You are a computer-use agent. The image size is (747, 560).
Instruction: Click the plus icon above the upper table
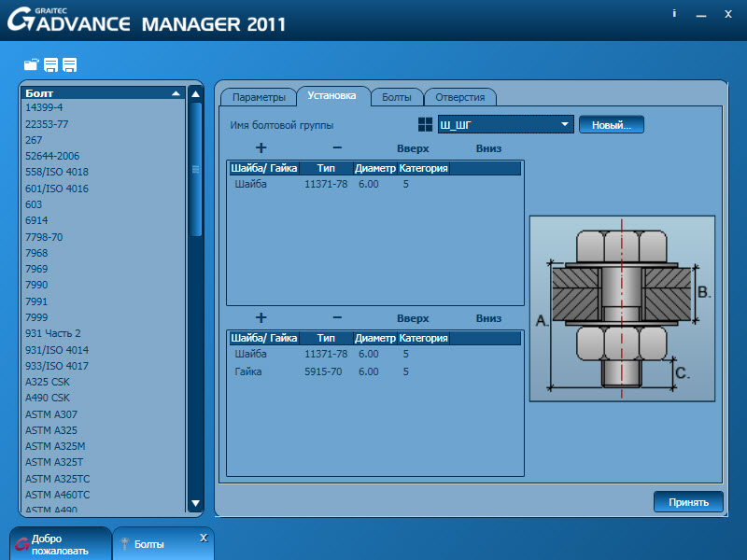[x=261, y=147]
